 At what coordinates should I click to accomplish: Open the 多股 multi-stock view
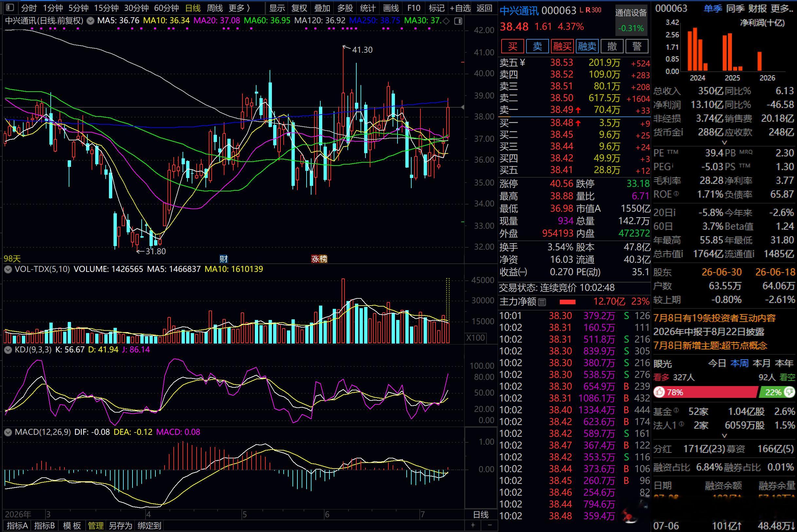pyautogui.click(x=345, y=8)
